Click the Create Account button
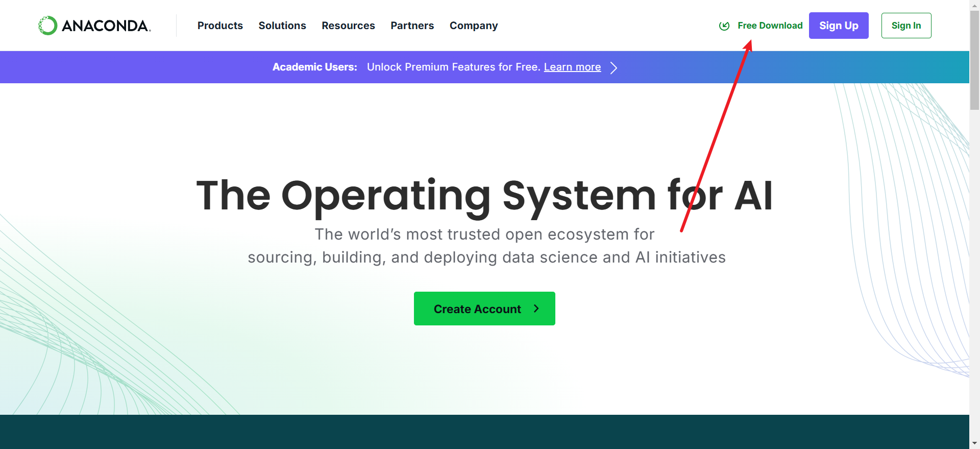 click(484, 309)
